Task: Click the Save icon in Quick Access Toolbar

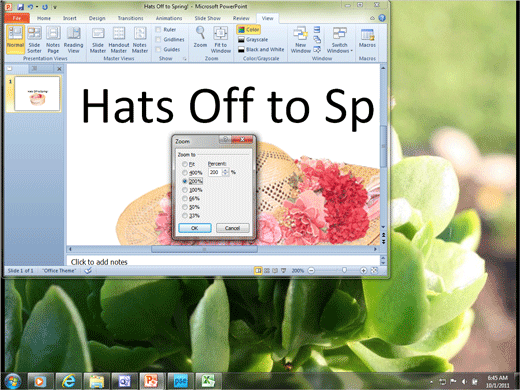Action: point(20,7)
